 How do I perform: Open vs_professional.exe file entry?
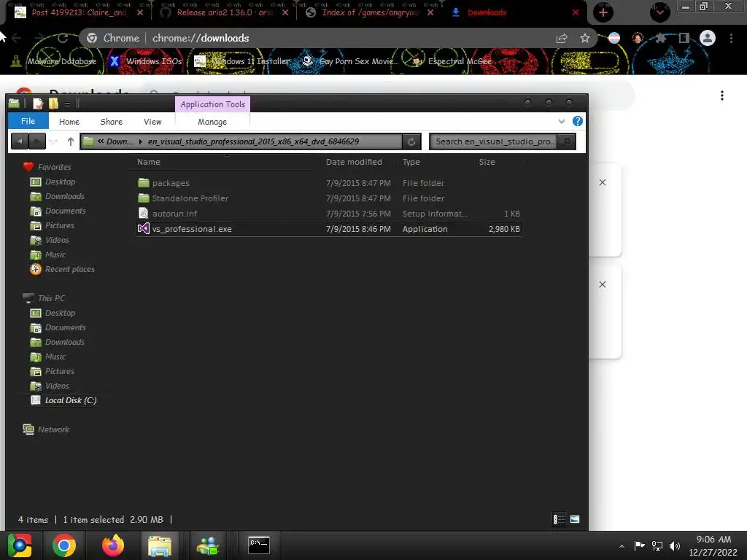pos(329,229)
